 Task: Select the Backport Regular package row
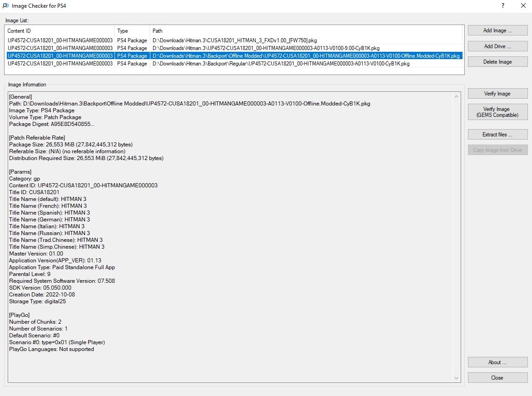[281, 64]
